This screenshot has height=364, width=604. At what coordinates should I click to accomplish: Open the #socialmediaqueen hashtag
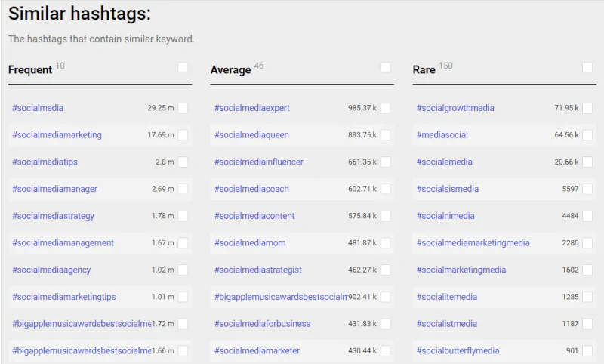click(251, 135)
